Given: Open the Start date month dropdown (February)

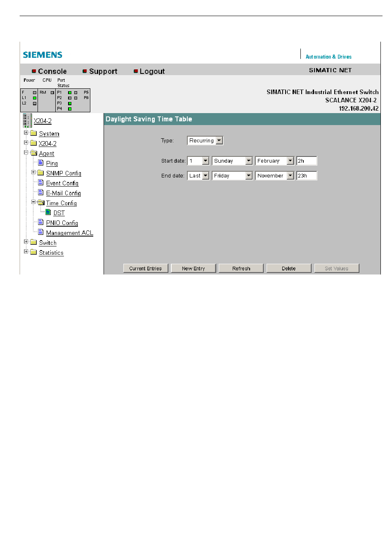Looking at the screenshot, I should point(290,161).
